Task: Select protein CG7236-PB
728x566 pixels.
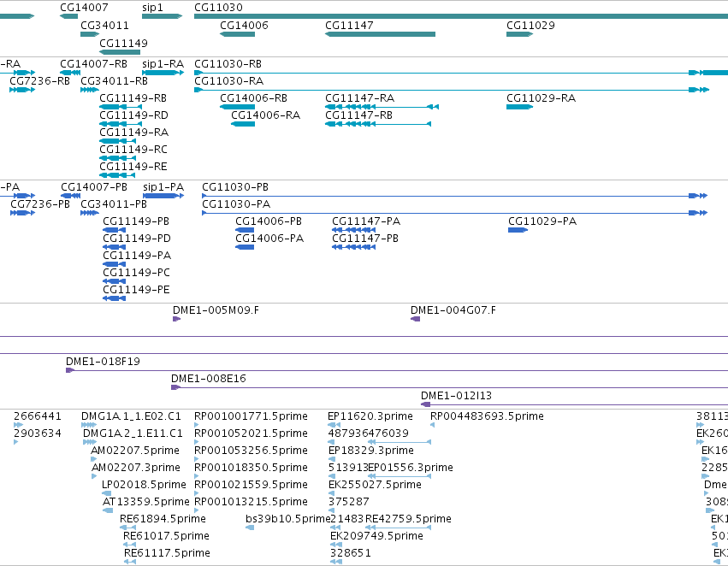Action: click(23, 213)
